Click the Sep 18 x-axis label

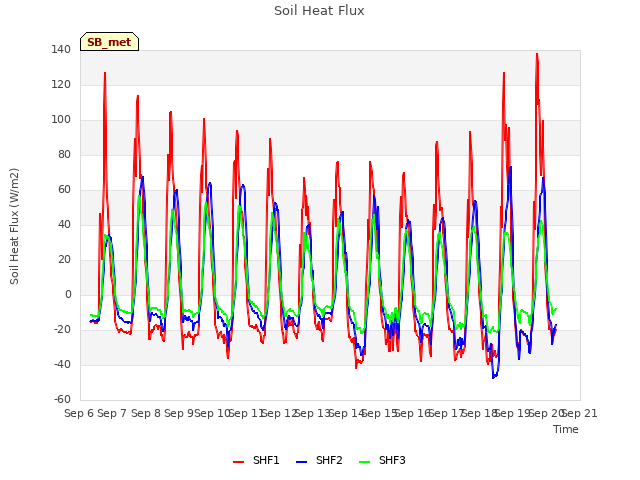(479, 413)
